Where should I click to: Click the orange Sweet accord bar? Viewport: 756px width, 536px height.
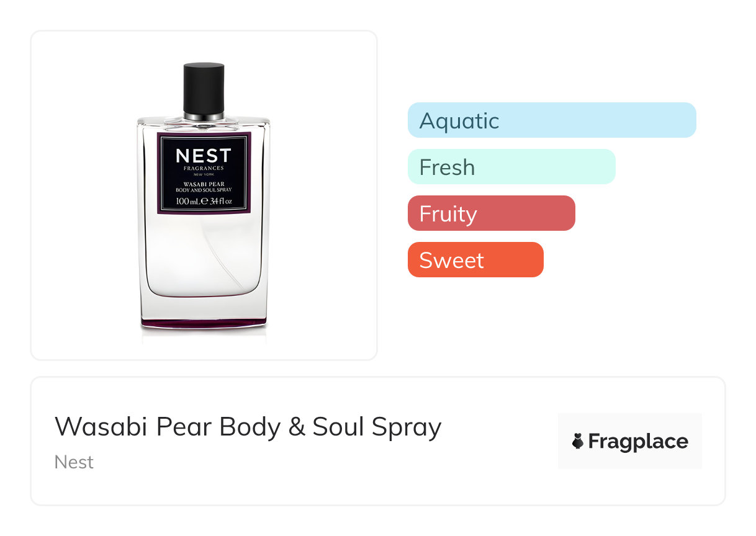click(x=475, y=260)
